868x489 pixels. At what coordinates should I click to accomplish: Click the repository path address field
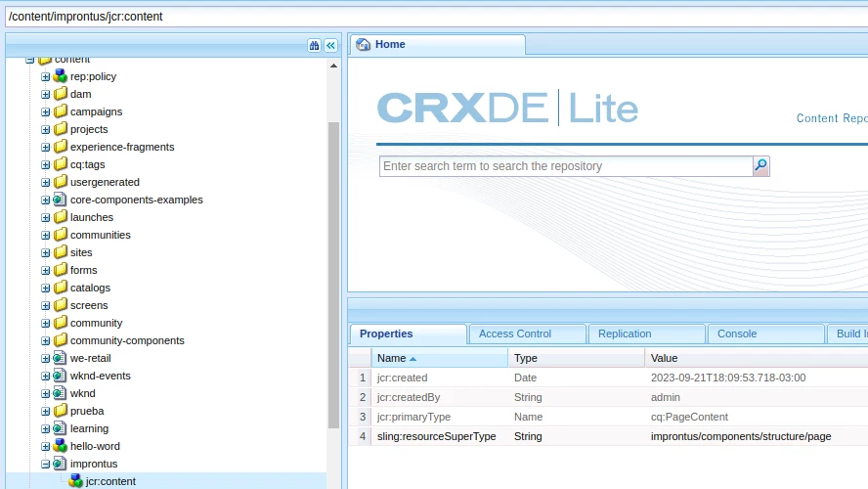[437, 17]
